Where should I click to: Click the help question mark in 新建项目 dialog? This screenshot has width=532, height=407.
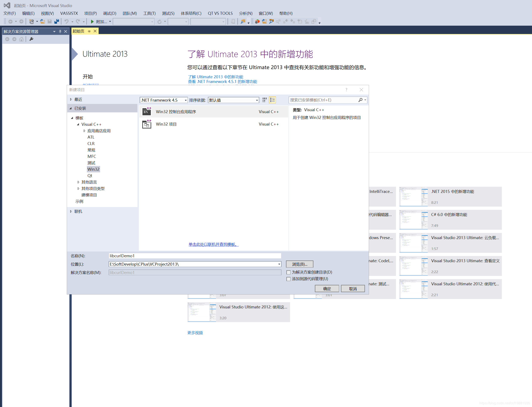tap(346, 90)
